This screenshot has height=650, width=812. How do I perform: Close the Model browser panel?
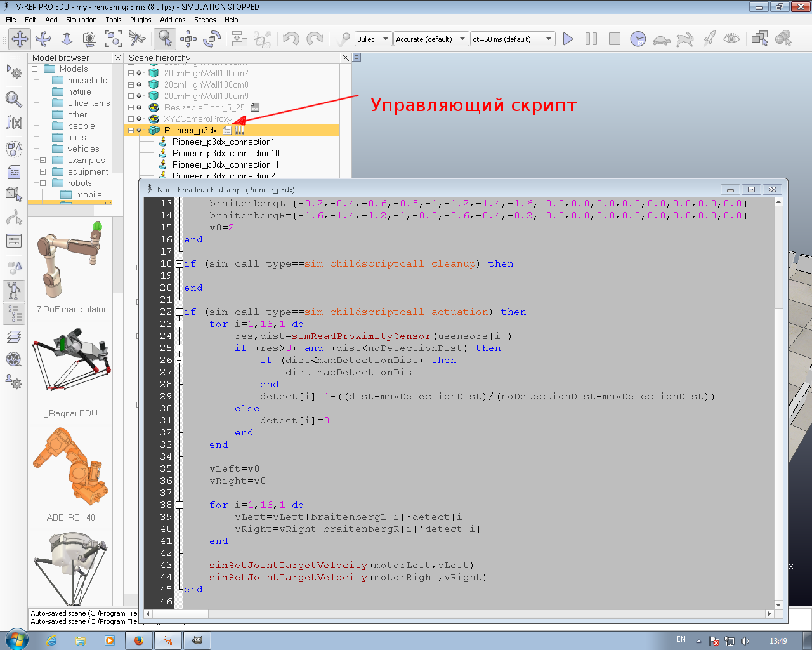(117, 58)
